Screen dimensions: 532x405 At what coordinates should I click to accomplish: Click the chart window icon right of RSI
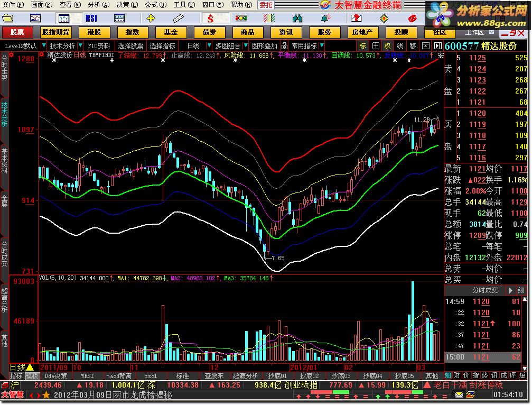point(119,19)
